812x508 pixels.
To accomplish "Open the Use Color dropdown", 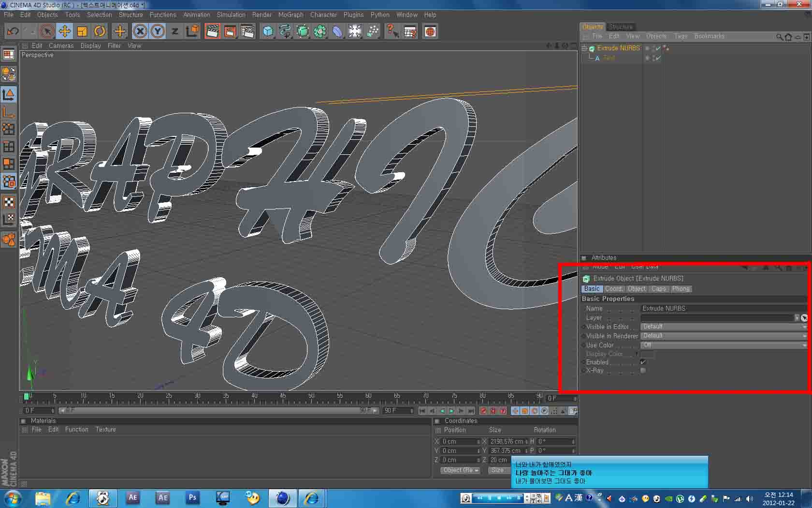I will point(724,345).
